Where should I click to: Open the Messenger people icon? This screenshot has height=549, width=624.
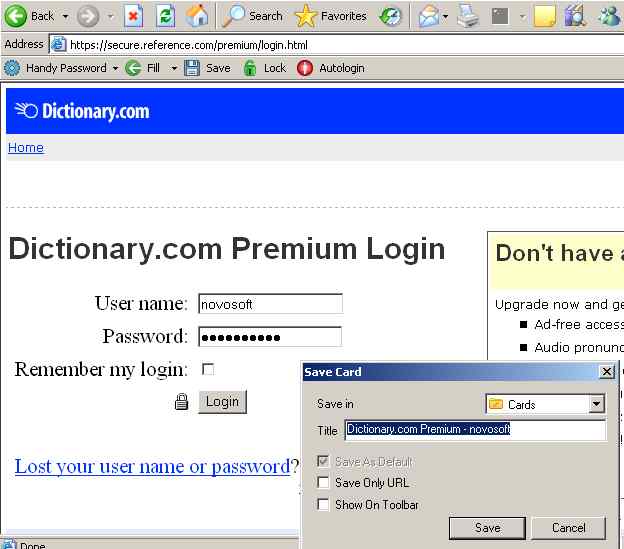tap(610, 16)
